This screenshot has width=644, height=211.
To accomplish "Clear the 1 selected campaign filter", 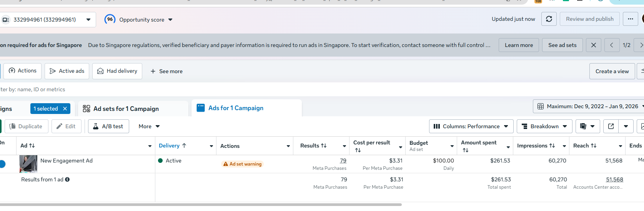I will coord(65,109).
